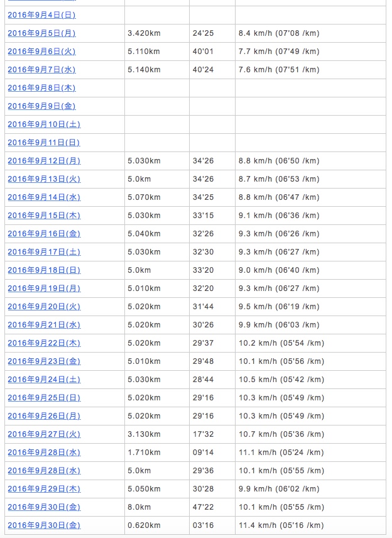Click the 11.4 km/h pace cell
Viewport: 392px width, 538px height.
click(281, 525)
